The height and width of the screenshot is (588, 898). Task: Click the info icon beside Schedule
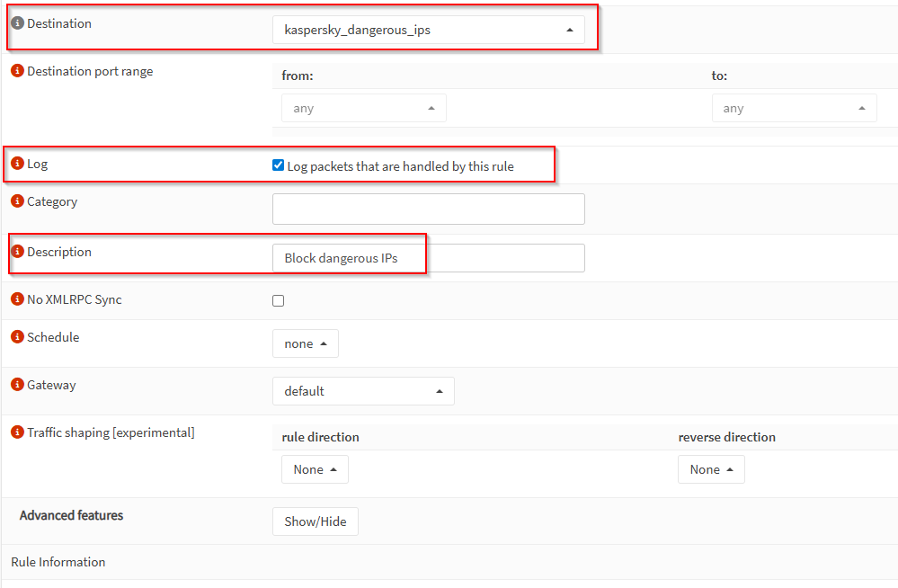(17, 337)
